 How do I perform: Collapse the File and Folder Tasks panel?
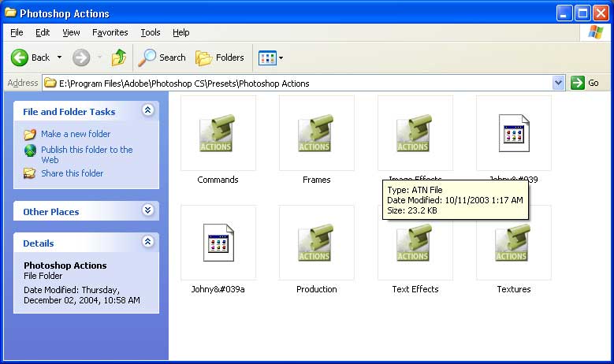click(147, 110)
